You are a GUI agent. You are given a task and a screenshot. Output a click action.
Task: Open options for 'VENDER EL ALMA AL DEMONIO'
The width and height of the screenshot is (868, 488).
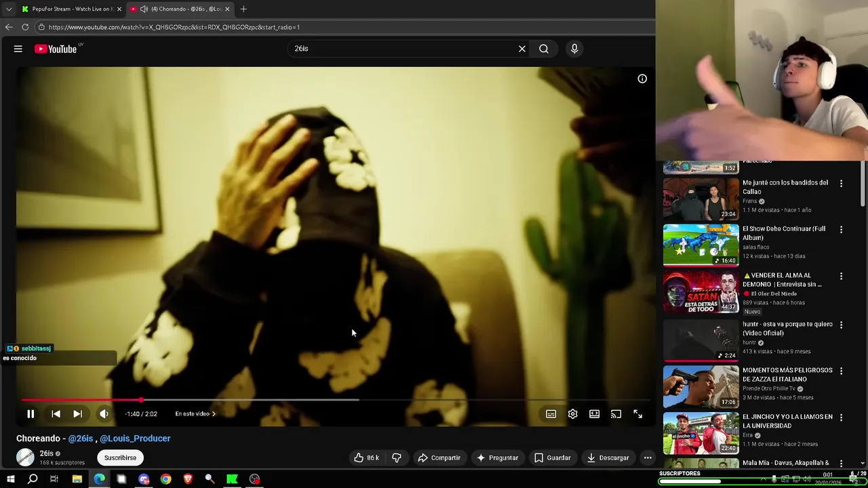841,277
